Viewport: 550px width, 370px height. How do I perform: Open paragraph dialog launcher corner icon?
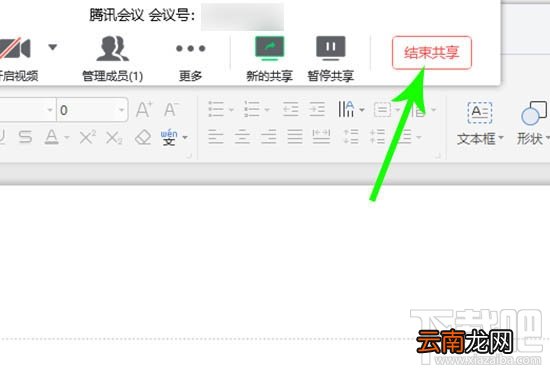click(x=438, y=155)
